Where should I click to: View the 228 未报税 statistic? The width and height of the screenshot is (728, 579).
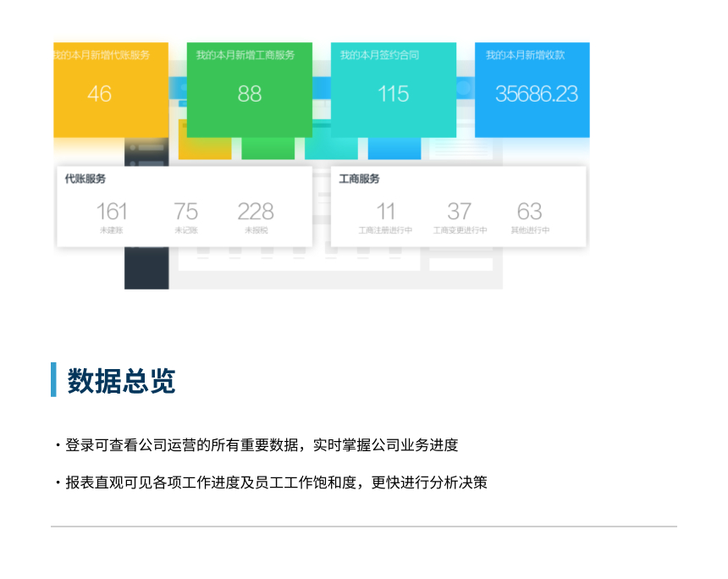(255, 216)
